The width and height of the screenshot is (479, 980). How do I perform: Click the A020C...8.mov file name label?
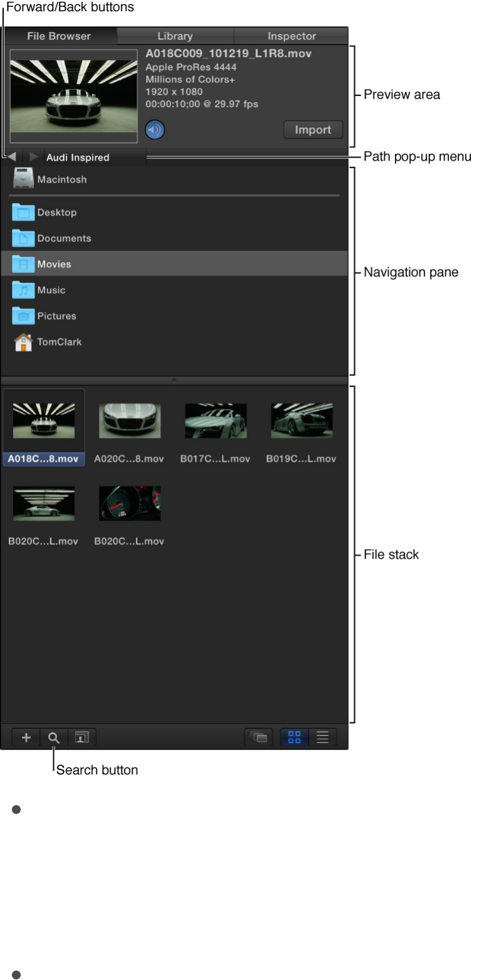[x=129, y=459]
